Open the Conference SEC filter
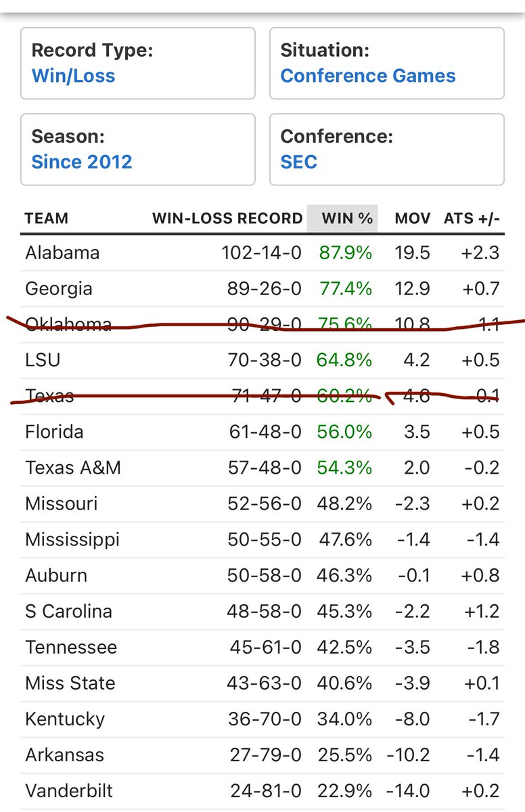Viewport: 525px width, 812px height. tap(387, 149)
